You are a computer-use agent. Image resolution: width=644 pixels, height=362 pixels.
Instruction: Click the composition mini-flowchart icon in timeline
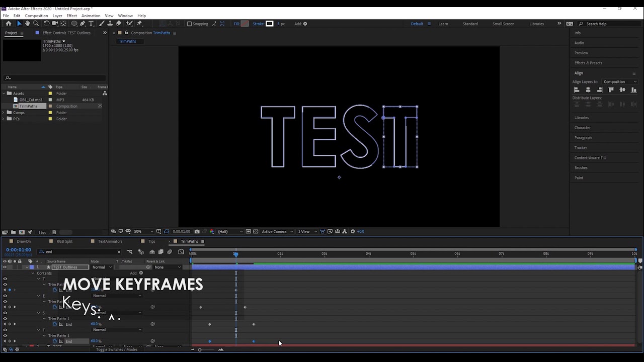[129, 252]
